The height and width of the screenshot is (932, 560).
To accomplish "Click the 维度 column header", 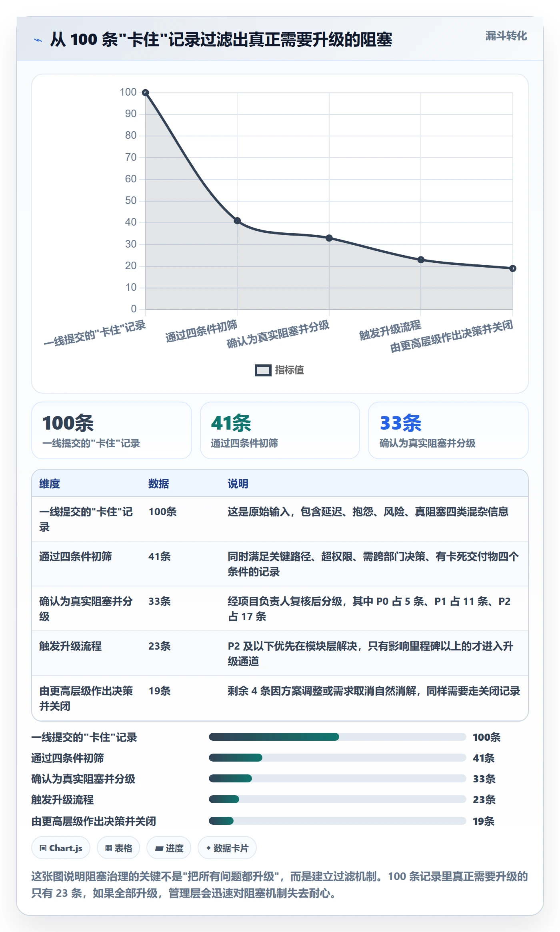I will click(x=50, y=484).
